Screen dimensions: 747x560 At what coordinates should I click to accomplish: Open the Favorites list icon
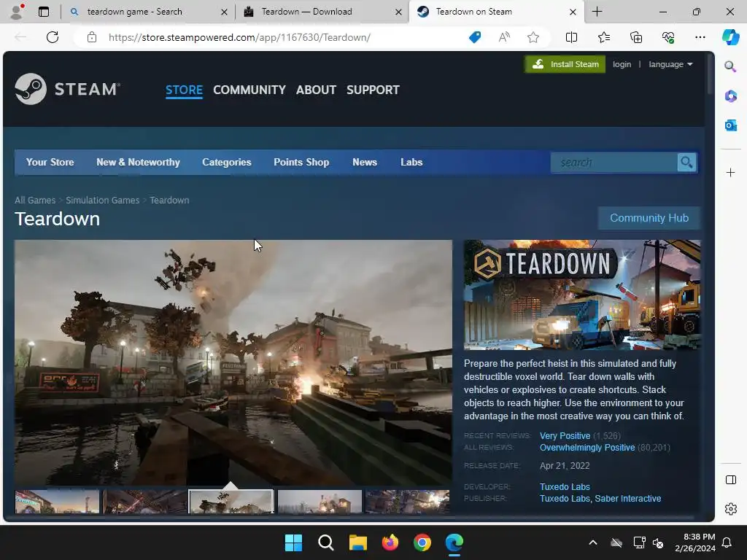(x=603, y=37)
